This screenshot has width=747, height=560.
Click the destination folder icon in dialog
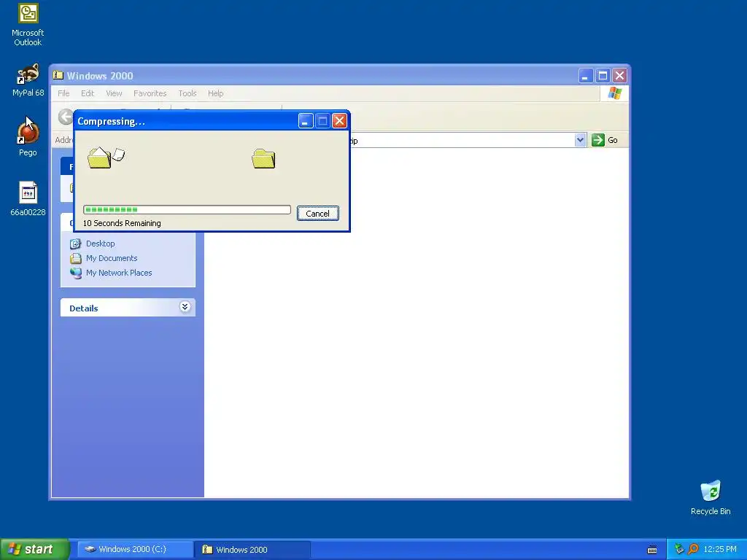tap(263, 159)
